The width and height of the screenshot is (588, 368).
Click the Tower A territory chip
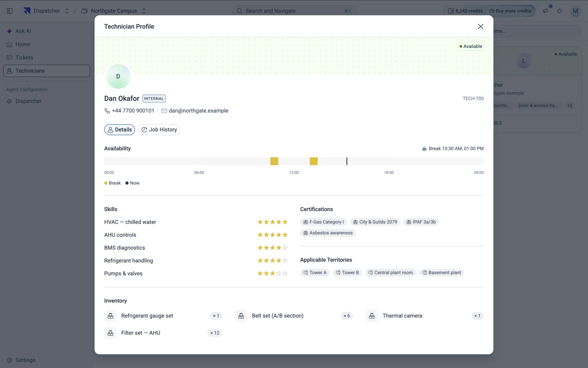tap(315, 273)
